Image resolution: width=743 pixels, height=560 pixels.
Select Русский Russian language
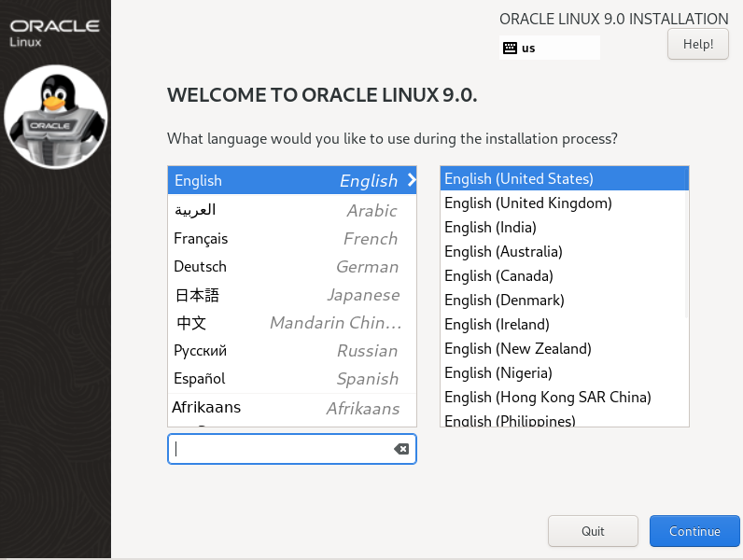point(292,351)
